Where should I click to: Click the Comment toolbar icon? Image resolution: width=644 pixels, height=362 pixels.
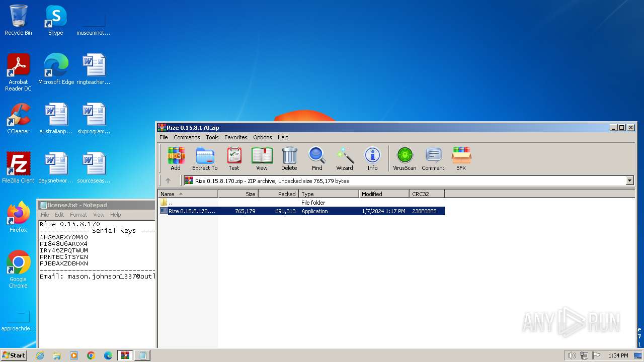(433, 159)
